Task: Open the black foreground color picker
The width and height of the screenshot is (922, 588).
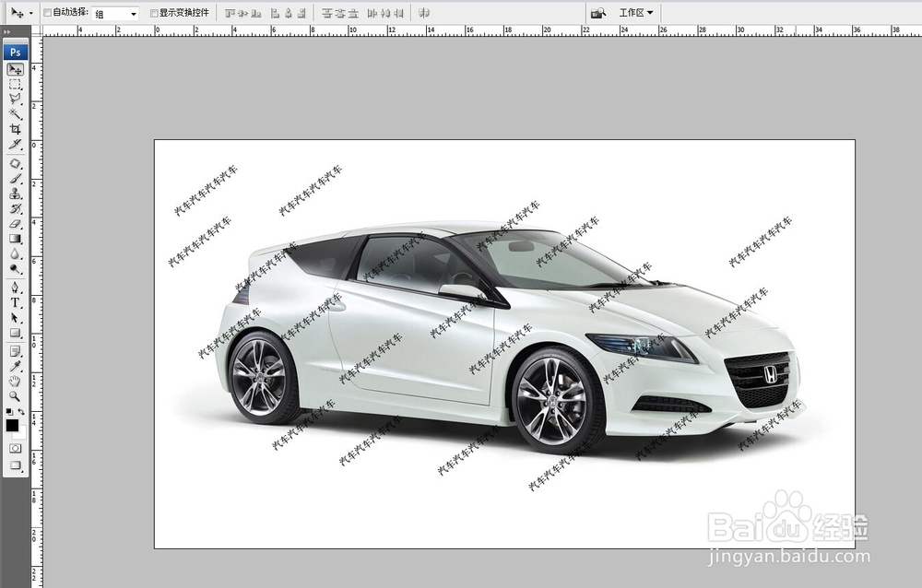Action: 12,425
